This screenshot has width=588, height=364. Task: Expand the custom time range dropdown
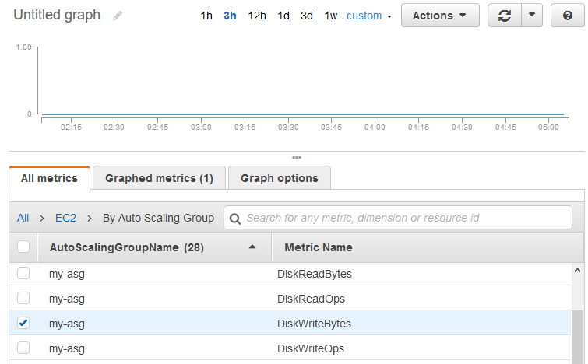[x=369, y=16]
